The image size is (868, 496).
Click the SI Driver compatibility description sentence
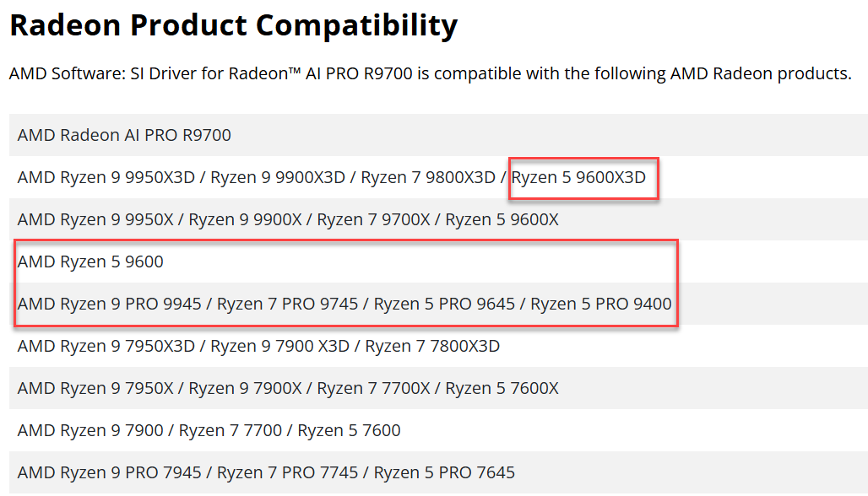coord(430,73)
